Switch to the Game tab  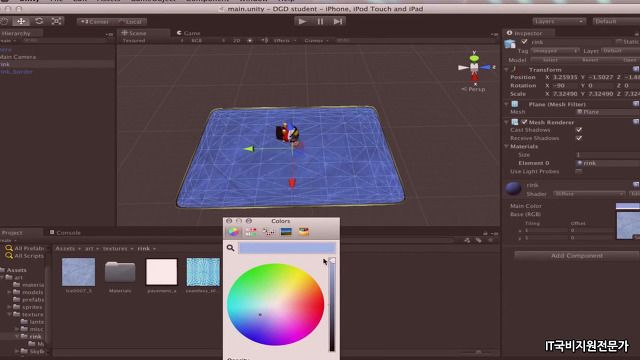click(x=189, y=33)
